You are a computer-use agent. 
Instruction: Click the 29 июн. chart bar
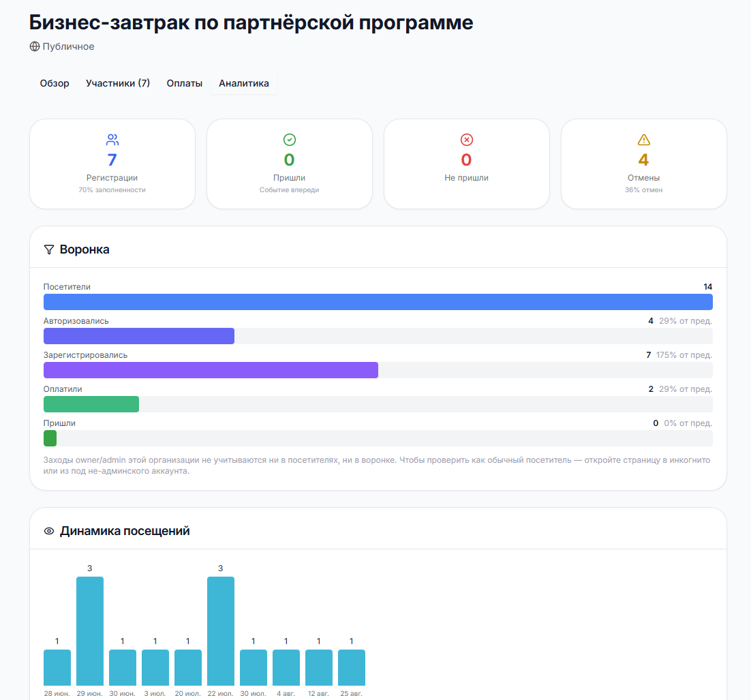89,631
